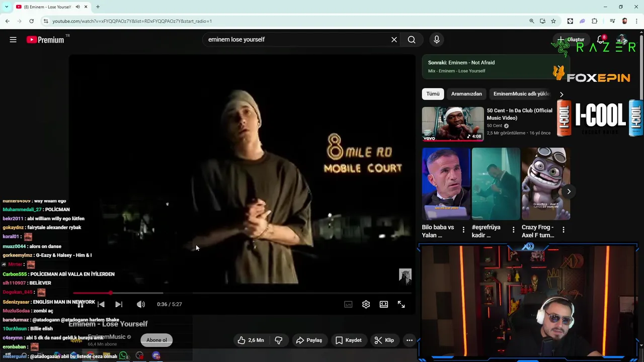
Task: Subscribe with the Abone ol button
Action: click(156, 340)
